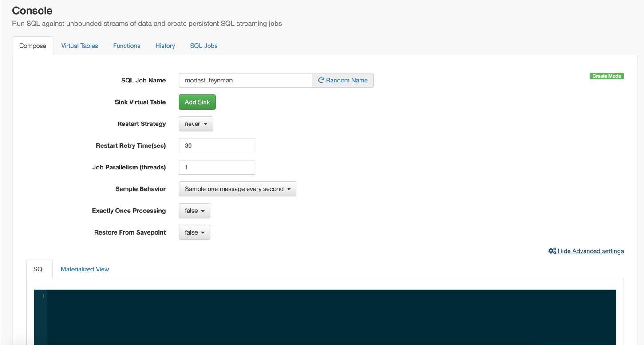
Task: Click the Sink Virtual Table label
Action: pos(140,102)
